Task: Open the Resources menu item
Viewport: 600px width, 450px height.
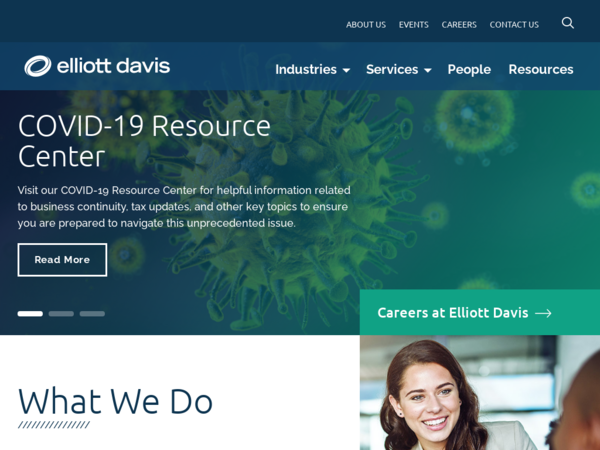Action: 541,70
